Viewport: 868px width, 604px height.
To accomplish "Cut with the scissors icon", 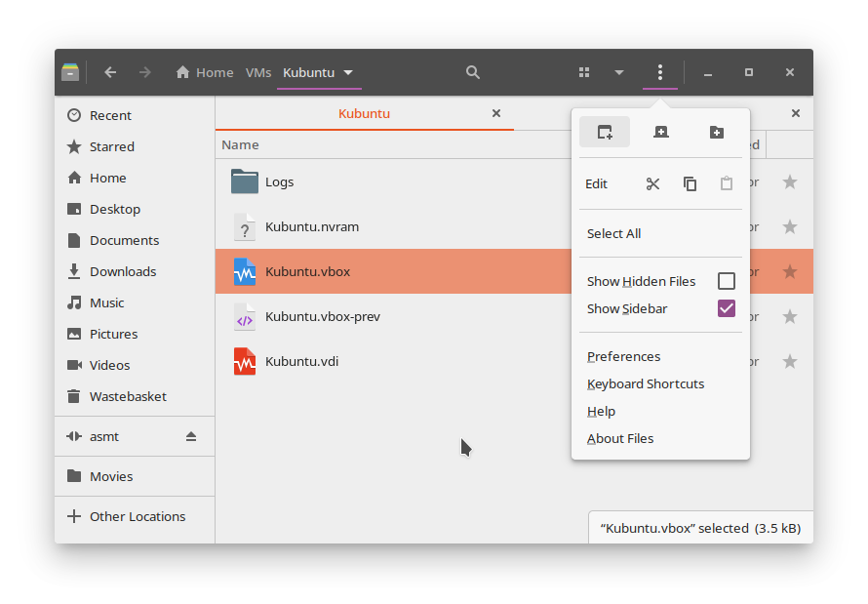I will [x=653, y=183].
